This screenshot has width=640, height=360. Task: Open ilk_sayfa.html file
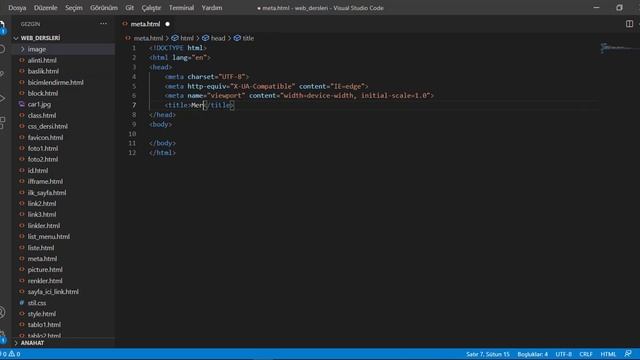[47, 192]
